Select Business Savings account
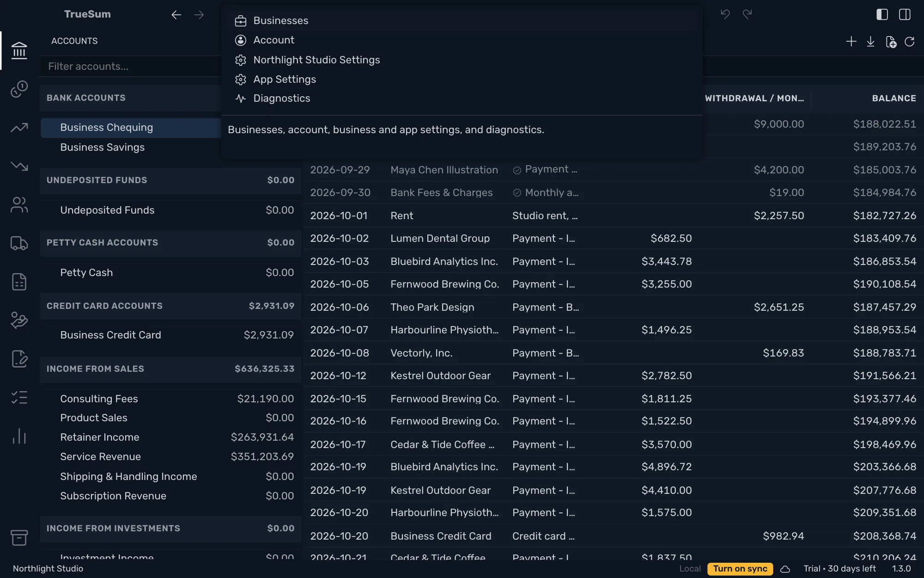Screen dimensions: 924x578 coord(131,148)
